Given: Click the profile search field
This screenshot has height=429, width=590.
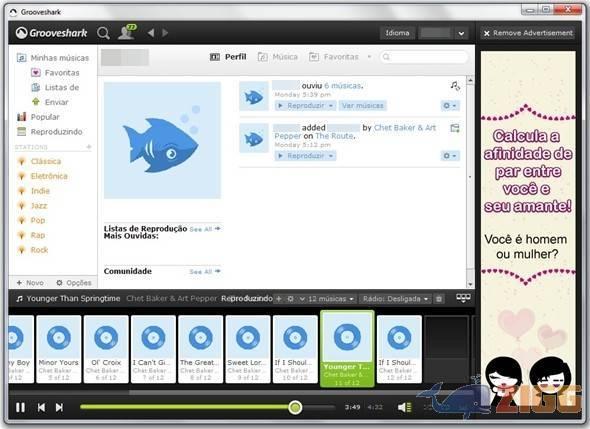Looking at the screenshot, I should click(x=424, y=57).
